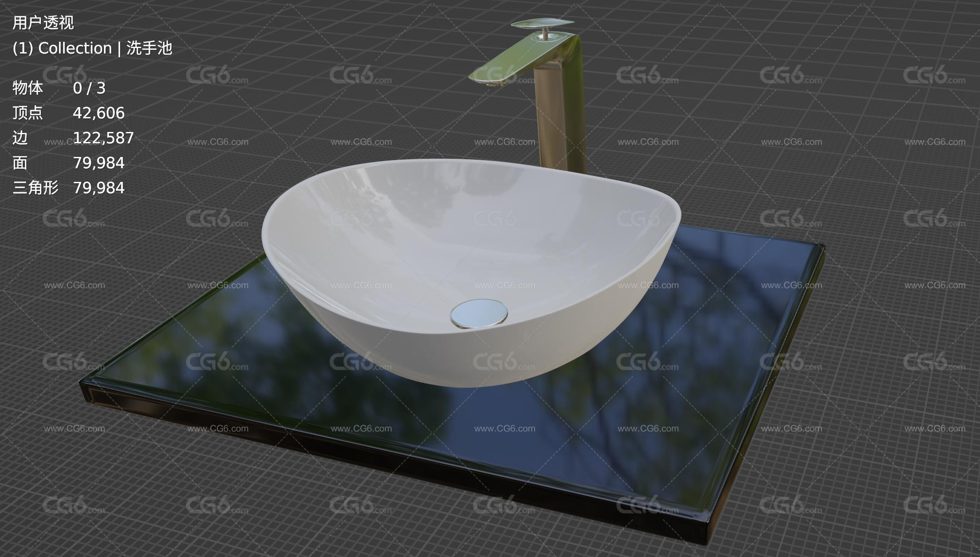980x557 pixels.
Task: Click the chrome drain stopper in basin
Action: click(x=479, y=313)
